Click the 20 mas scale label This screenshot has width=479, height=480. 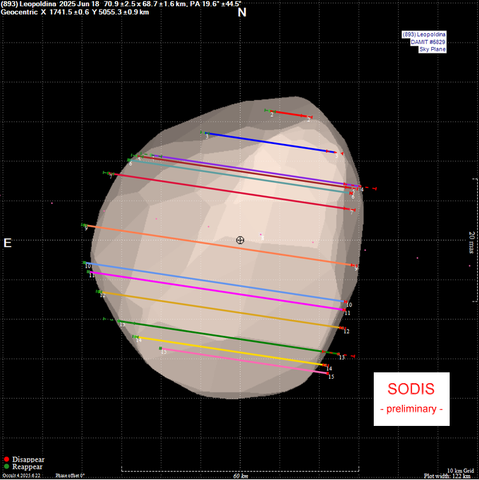pos(471,242)
